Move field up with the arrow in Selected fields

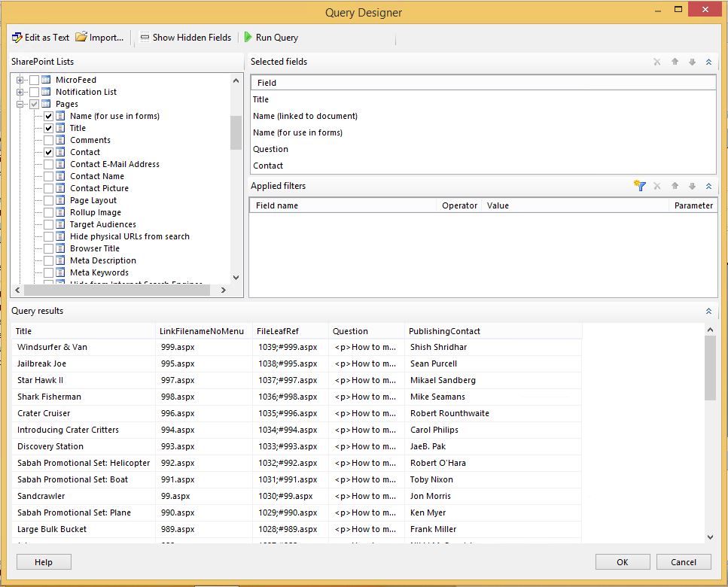click(x=675, y=62)
